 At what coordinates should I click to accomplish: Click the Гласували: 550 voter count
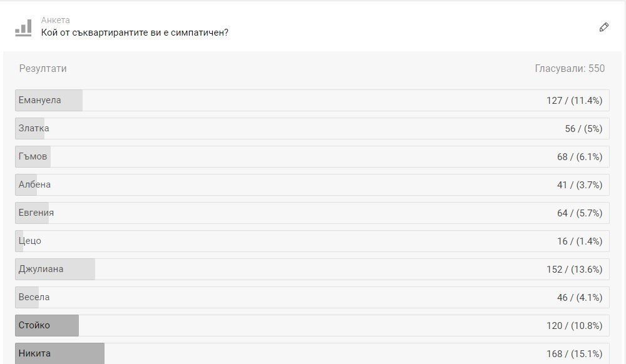(x=570, y=69)
